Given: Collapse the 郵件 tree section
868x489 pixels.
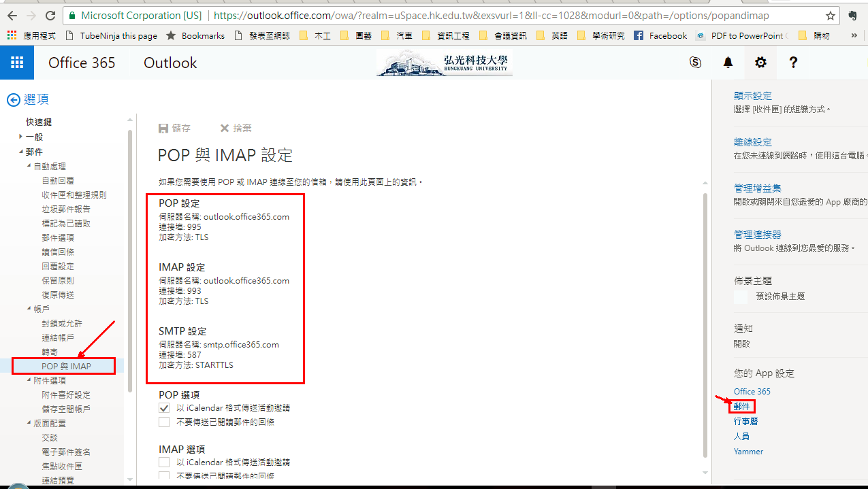Looking at the screenshot, I should pos(21,152).
